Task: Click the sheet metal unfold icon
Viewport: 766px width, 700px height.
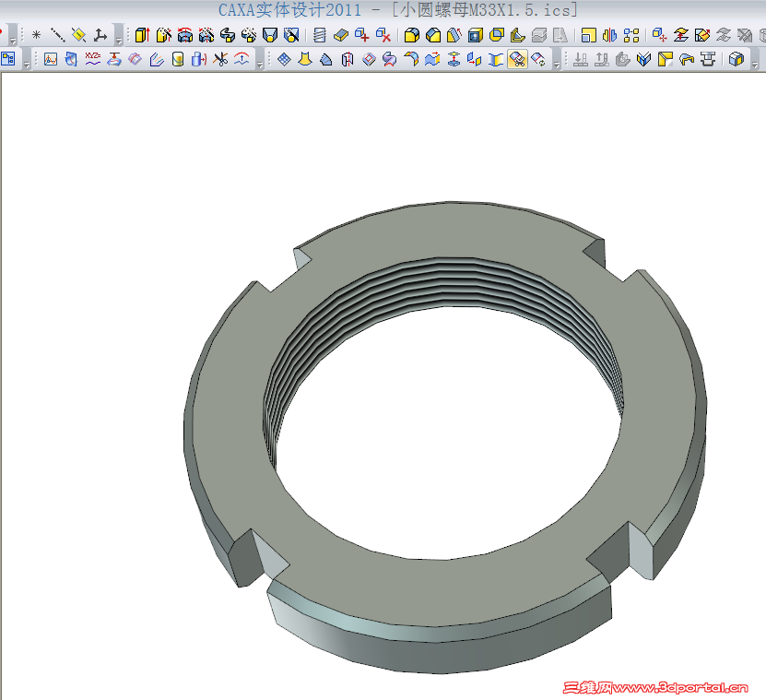Action: pos(644,59)
